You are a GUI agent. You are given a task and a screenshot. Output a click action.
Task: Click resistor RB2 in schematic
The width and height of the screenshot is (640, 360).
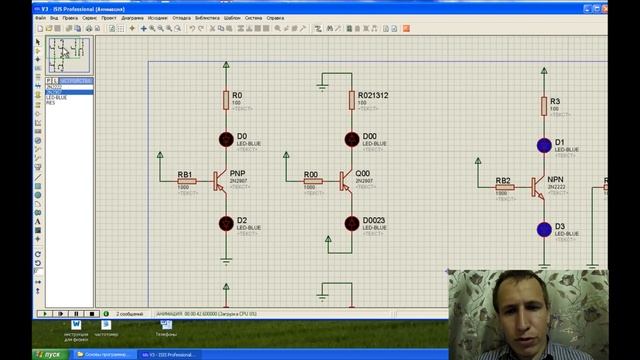[505, 187]
